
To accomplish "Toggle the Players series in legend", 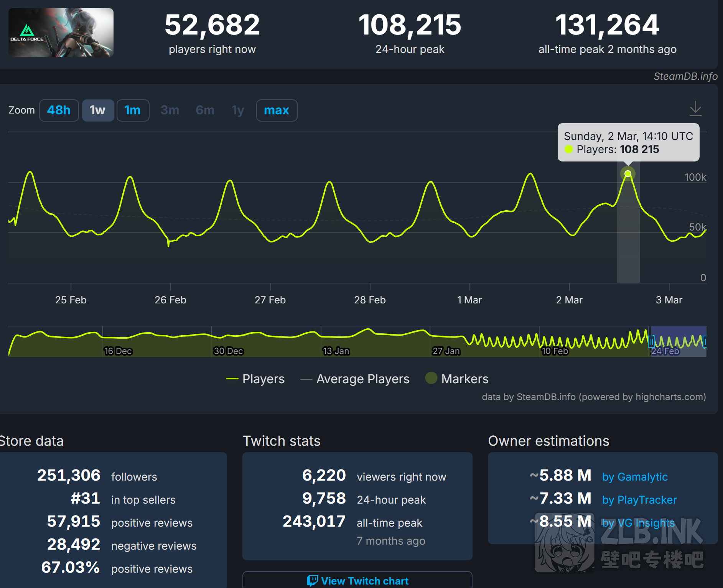I will tap(256, 379).
